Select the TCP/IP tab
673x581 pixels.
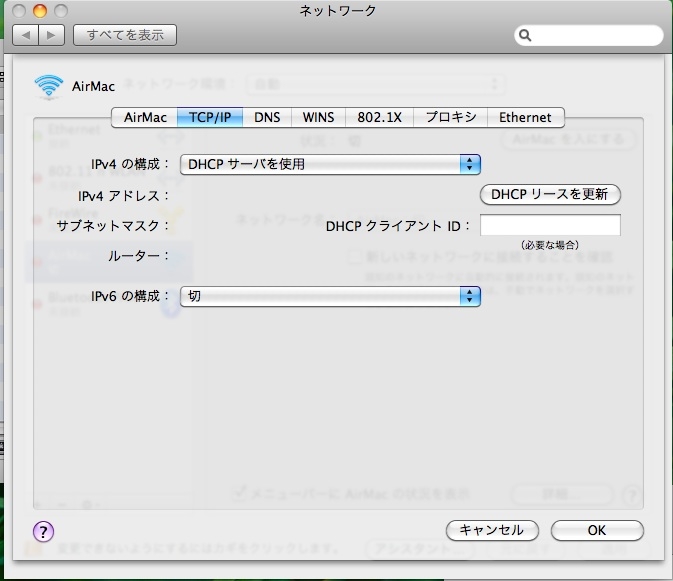point(210,117)
